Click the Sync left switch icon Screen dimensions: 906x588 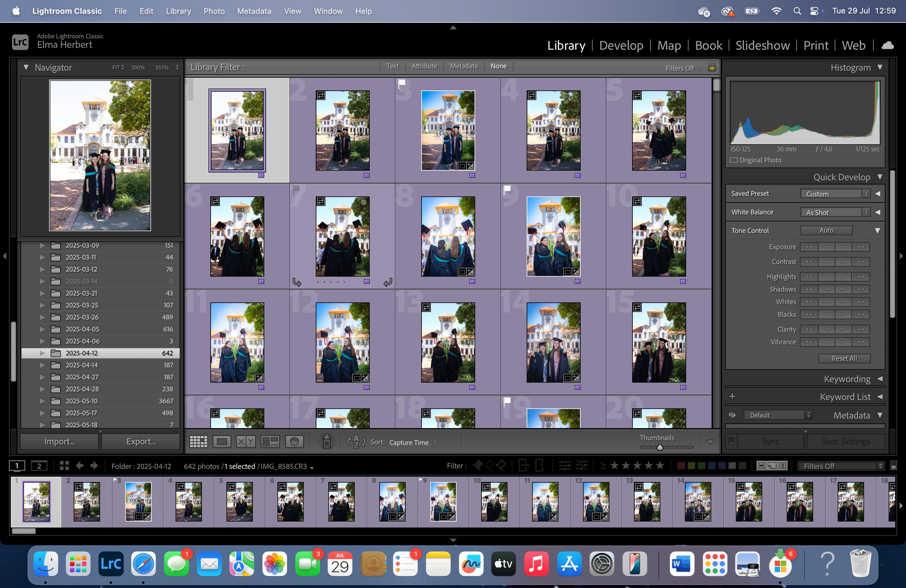point(731,441)
